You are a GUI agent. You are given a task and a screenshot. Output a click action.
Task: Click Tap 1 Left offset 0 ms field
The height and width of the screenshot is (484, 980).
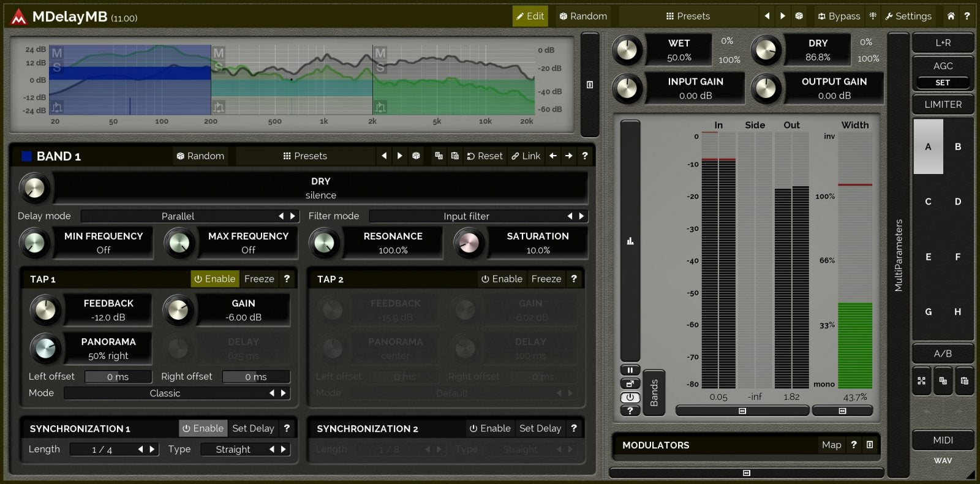pos(118,377)
